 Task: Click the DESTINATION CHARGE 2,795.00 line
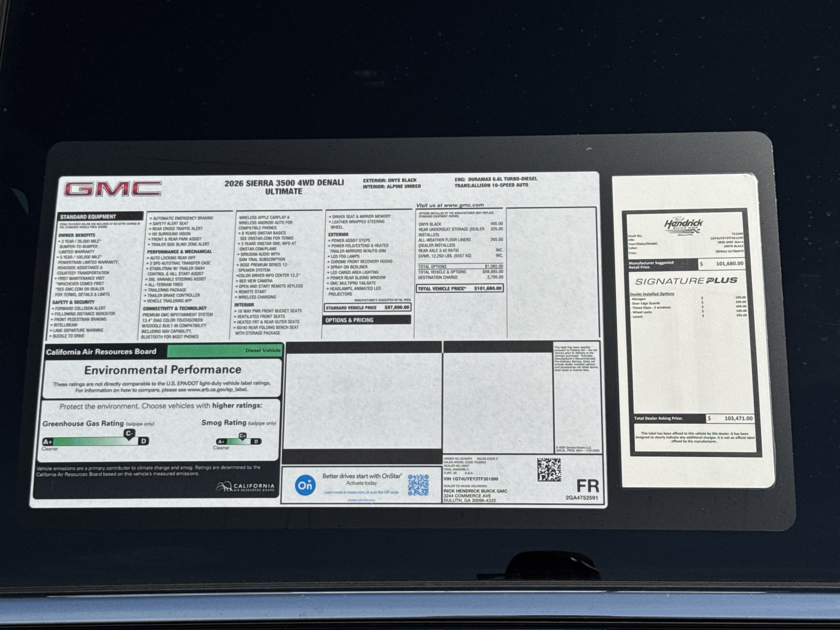click(x=461, y=277)
